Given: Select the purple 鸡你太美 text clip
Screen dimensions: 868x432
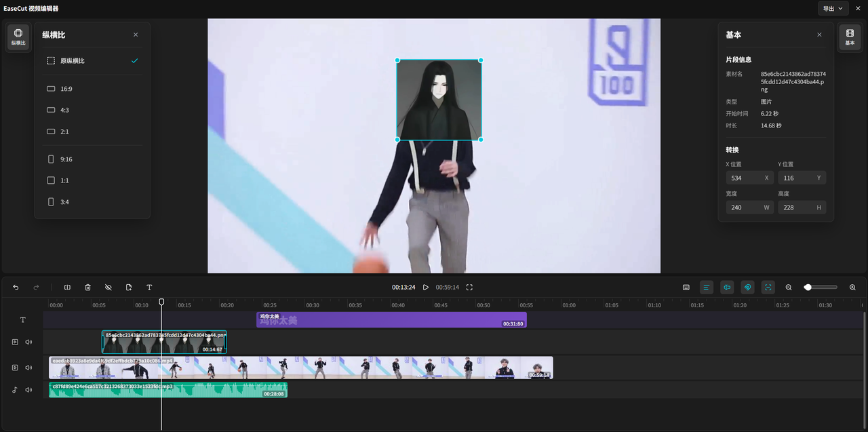Looking at the screenshot, I should [391, 319].
